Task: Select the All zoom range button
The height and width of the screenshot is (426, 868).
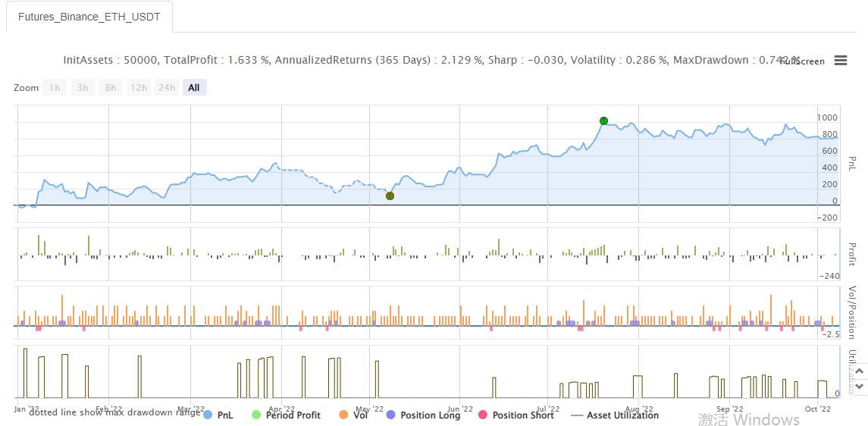Action: click(194, 88)
